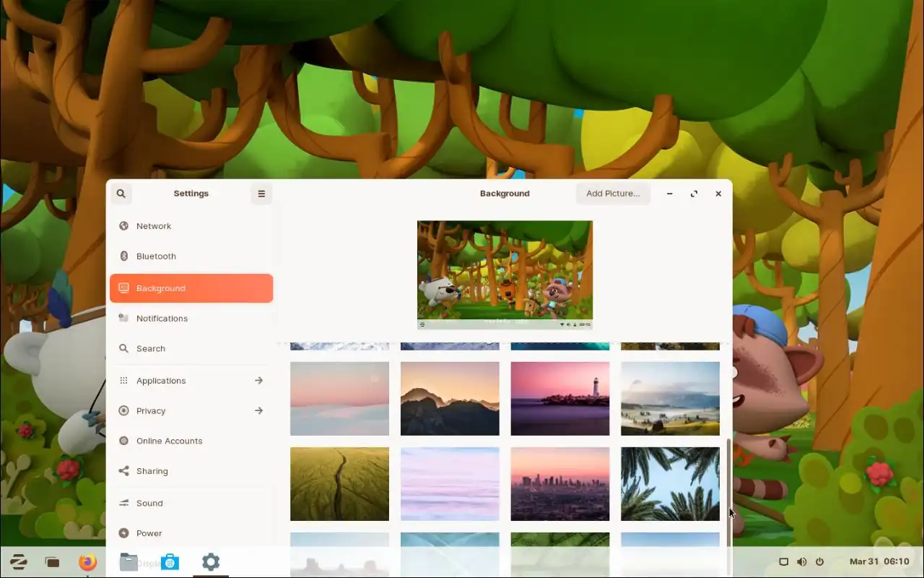Image resolution: width=924 pixels, height=578 pixels.
Task: Click the Power icon in sidebar
Action: pyautogui.click(x=123, y=534)
